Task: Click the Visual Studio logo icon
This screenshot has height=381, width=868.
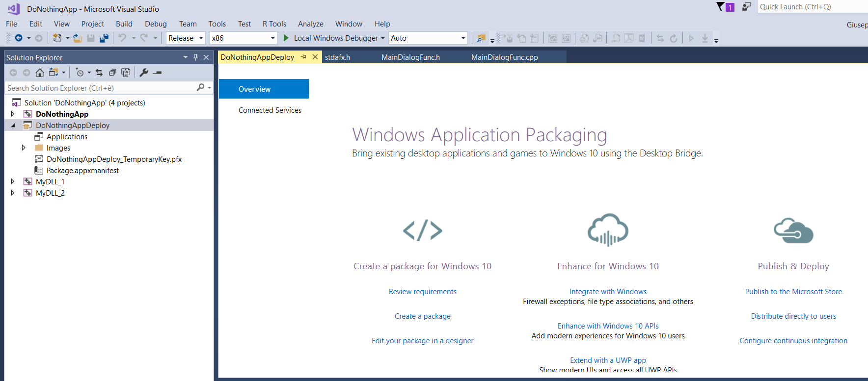Action: (14, 9)
